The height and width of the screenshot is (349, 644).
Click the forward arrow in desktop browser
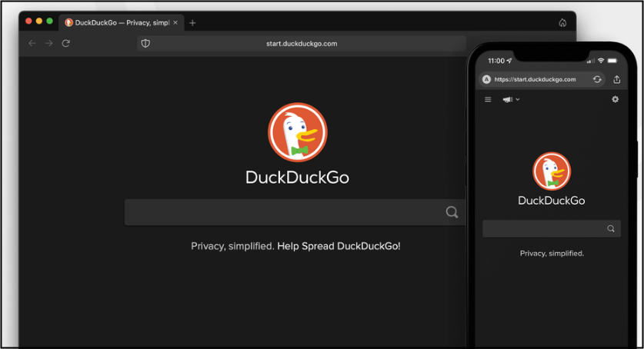[49, 43]
